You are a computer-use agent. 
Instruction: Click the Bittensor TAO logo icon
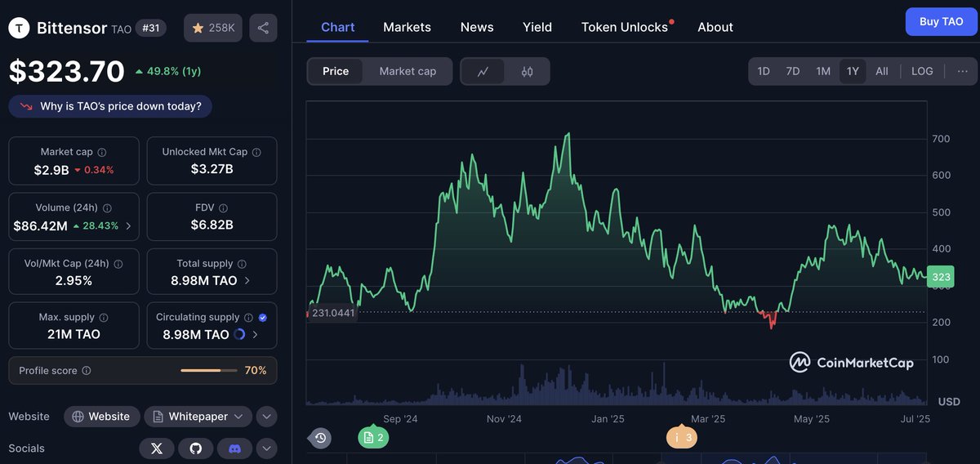click(19, 28)
